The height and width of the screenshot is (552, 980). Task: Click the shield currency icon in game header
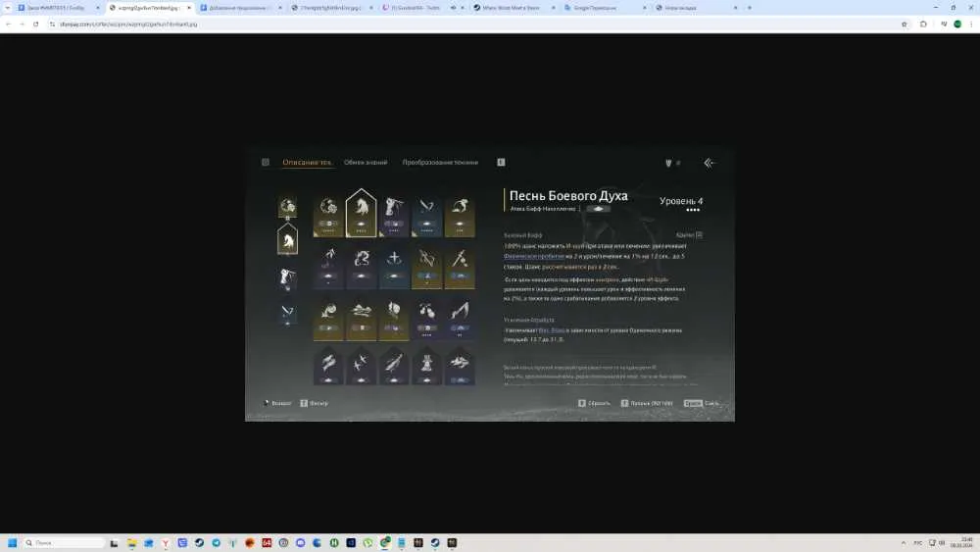pyautogui.click(x=668, y=163)
